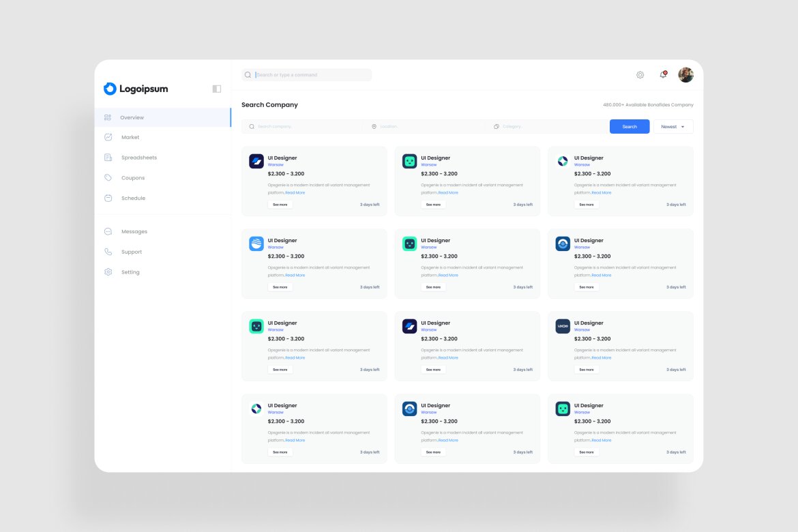The height and width of the screenshot is (532, 798).
Task: Click the Logoipsum logo
Action: pyautogui.click(x=135, y=89)
